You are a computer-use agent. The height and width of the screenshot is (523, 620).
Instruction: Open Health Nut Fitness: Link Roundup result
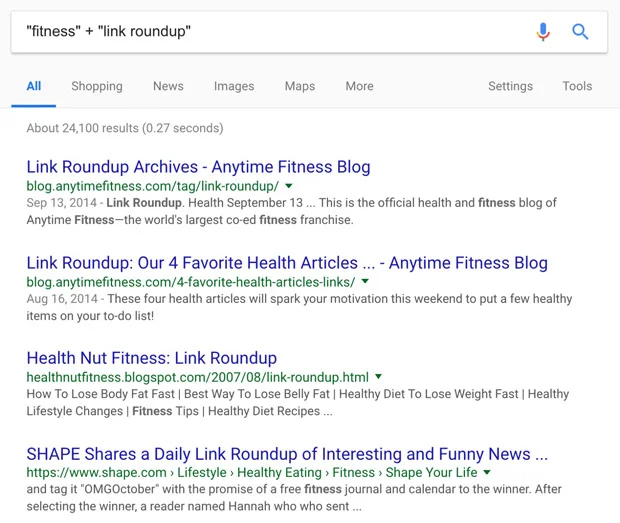click(x=152, y=358)
